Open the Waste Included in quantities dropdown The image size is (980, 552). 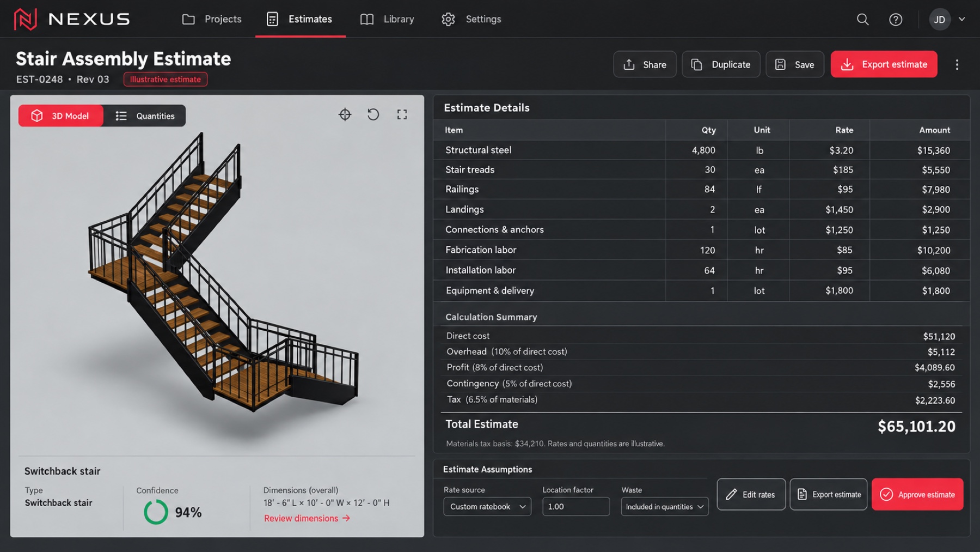(665, 507)
